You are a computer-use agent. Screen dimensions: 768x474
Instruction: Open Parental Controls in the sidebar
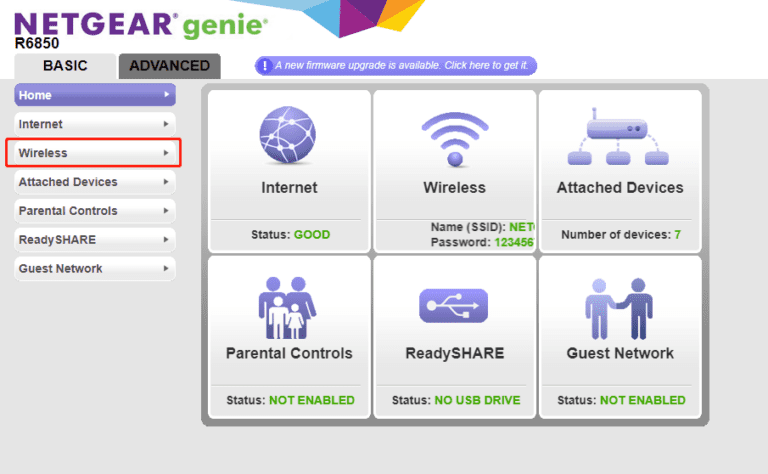(68, 211)
